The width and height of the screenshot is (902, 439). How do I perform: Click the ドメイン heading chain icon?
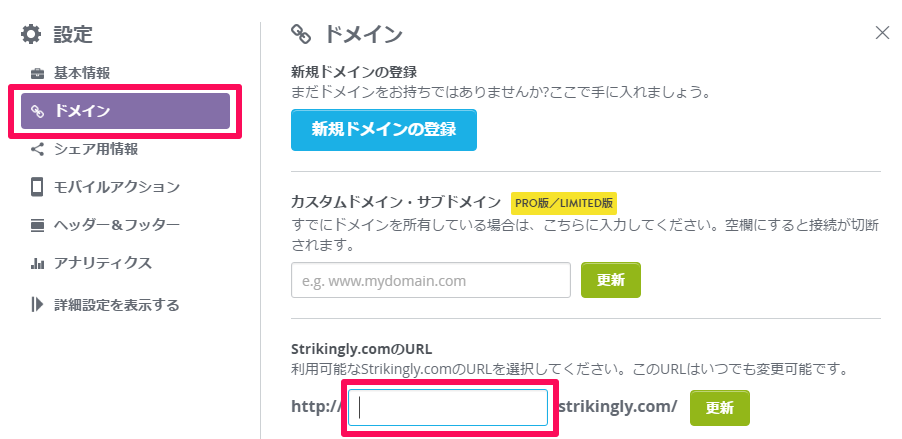pos(300,35)
